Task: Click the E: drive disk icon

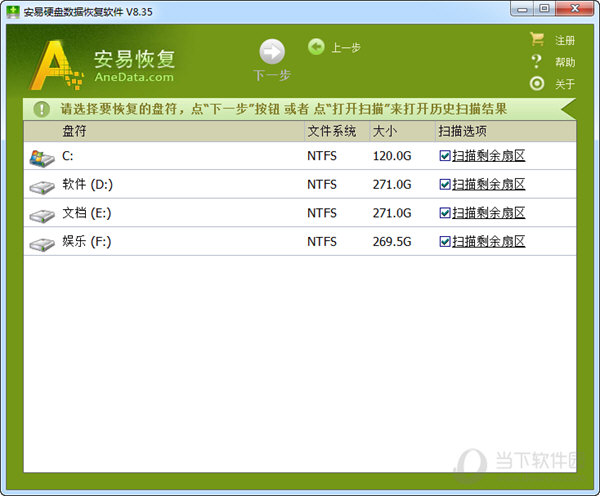Action: (x=42, y=216)
